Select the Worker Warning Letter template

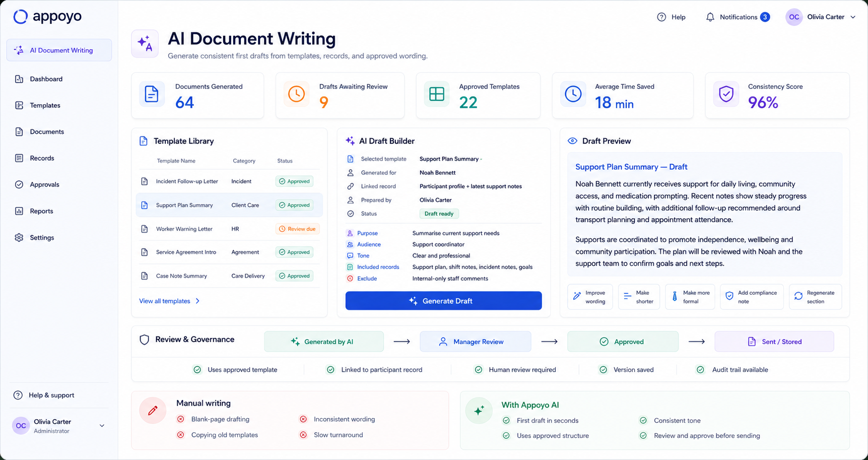[x=229, y=229]
